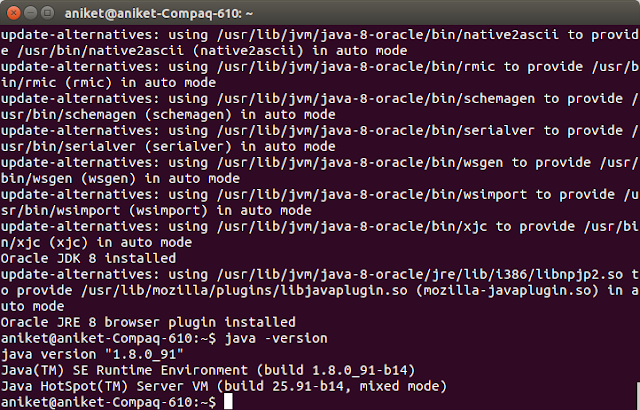Click the aniket@aniket-Compaq-610 window title

coord(159,13)
